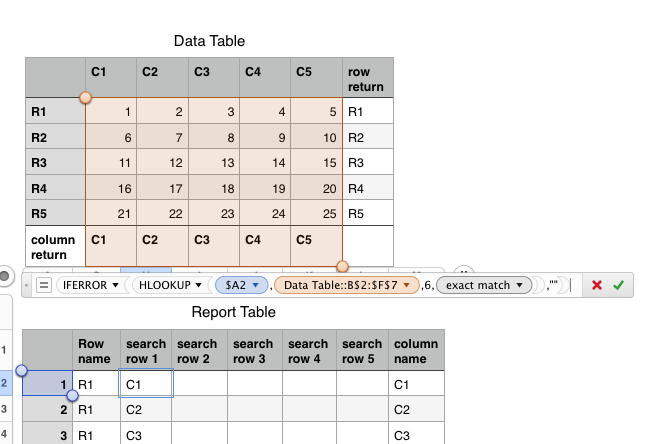This screenshot has height=444, width=664.
Task: Select bold row header R4 in Data Table
Action: [x=55, y=187]
